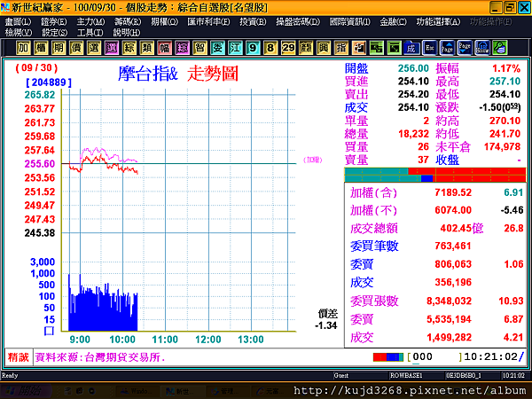Open the 國際資訊(I) menu

350,21
